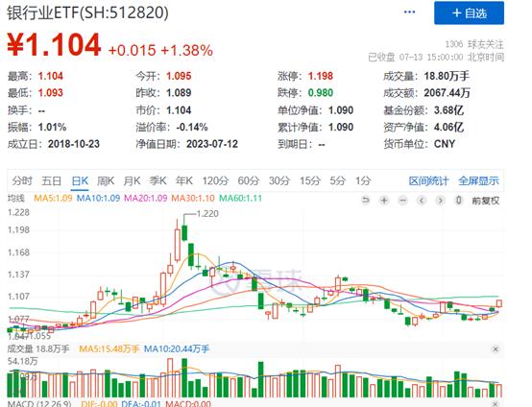The width and height of the screenshot is (532, 407).
Task: Toggle the MA30:1.10 moving average line
Action: tap(193, 198)
